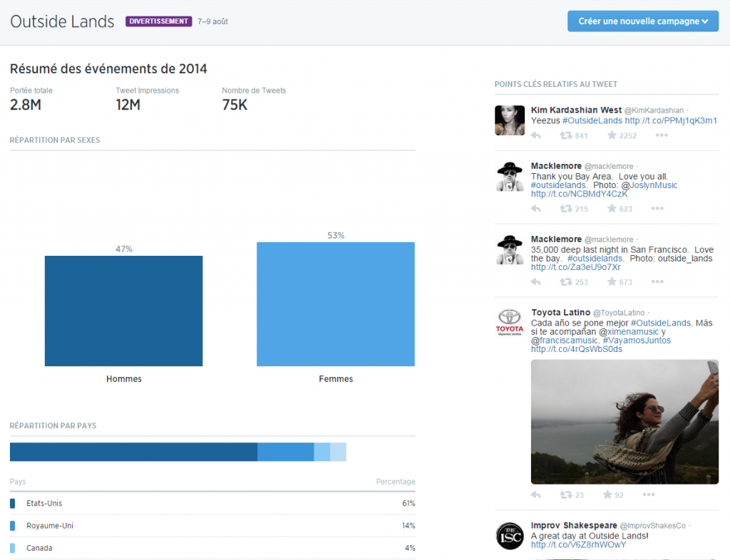Open Toyota Latino's logo avatar

click(510, 323)
